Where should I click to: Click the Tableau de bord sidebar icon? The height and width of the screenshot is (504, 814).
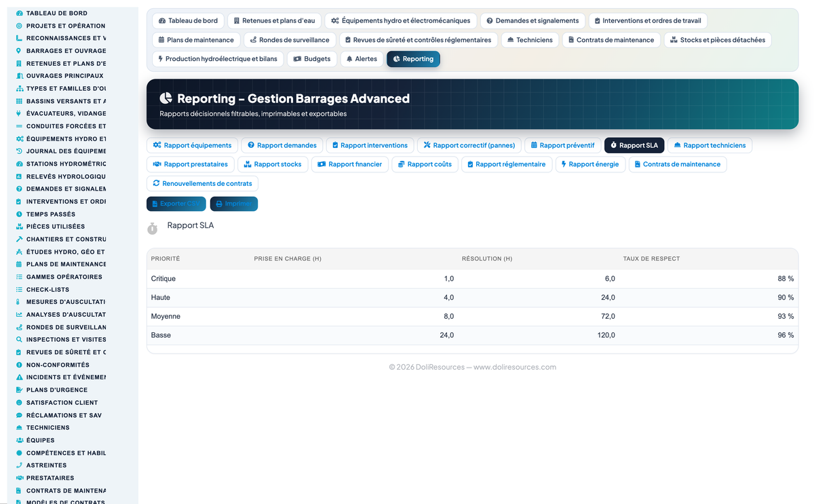(x=19, y=13)
